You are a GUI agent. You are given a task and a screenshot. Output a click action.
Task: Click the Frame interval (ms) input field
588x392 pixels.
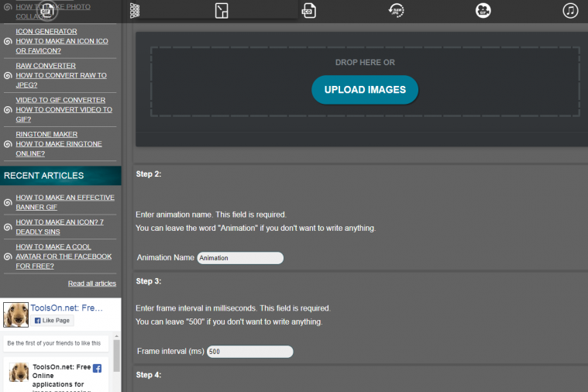pos(249,352)
